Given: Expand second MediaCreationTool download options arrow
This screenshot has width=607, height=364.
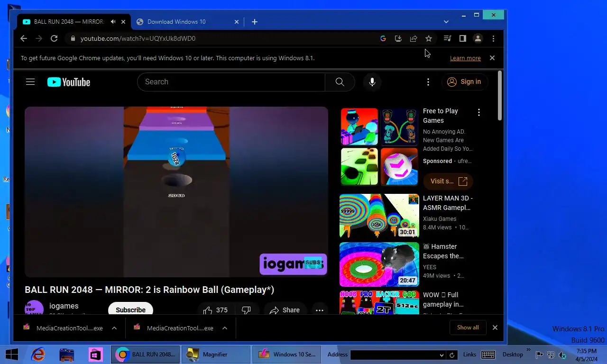Looking at the screenshot, I should pyautogui.click(x=225, y=328).
